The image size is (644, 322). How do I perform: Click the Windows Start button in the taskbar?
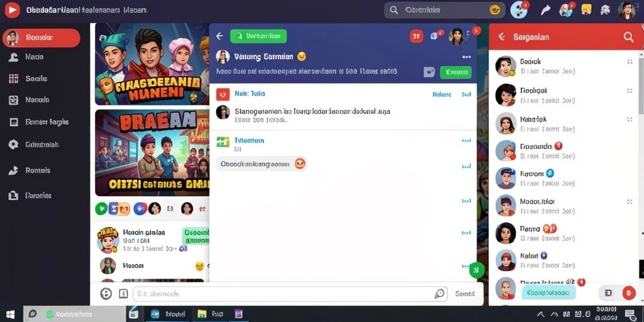(11, 314)
